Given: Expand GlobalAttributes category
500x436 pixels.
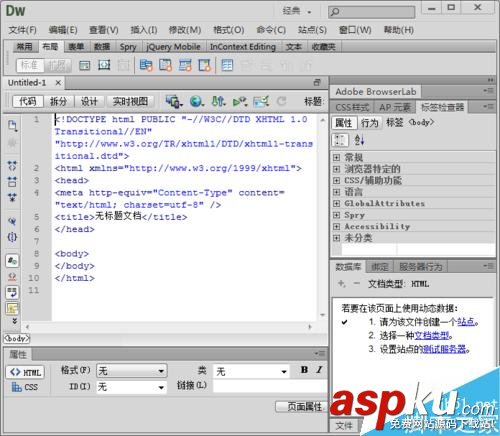Looking at the screenshot, I should (x=337, y=203).
